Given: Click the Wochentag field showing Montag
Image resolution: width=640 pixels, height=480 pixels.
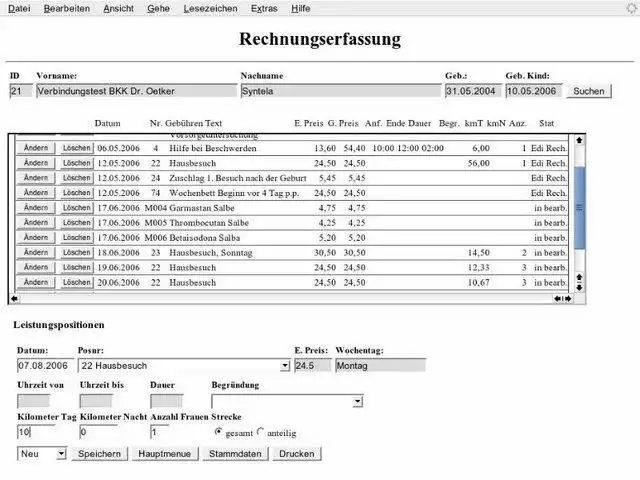Looking at the screenshot, I should [380, 365].
